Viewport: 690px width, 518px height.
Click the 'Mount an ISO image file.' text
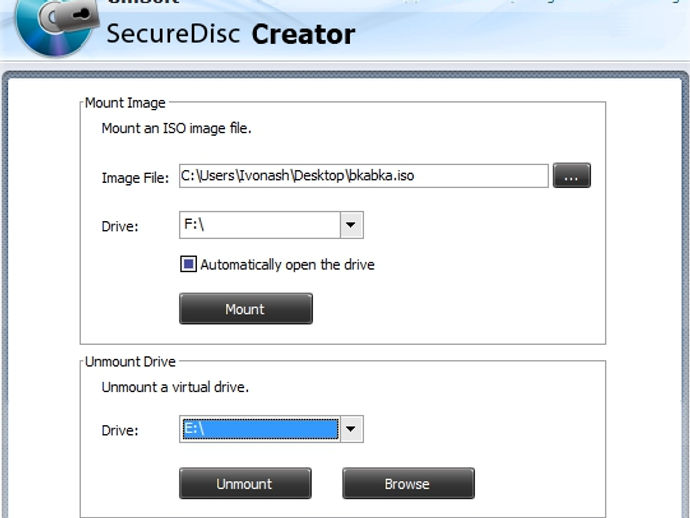coord(176,129)
